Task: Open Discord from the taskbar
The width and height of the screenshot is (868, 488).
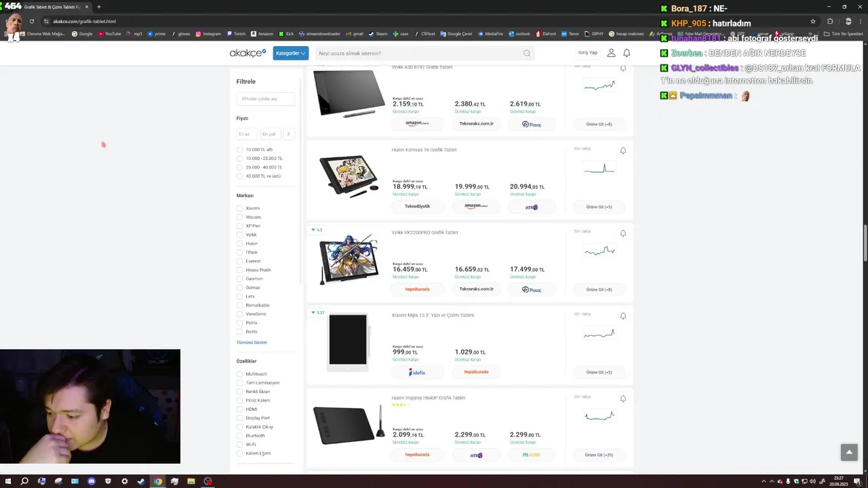Action: (92, 481)
